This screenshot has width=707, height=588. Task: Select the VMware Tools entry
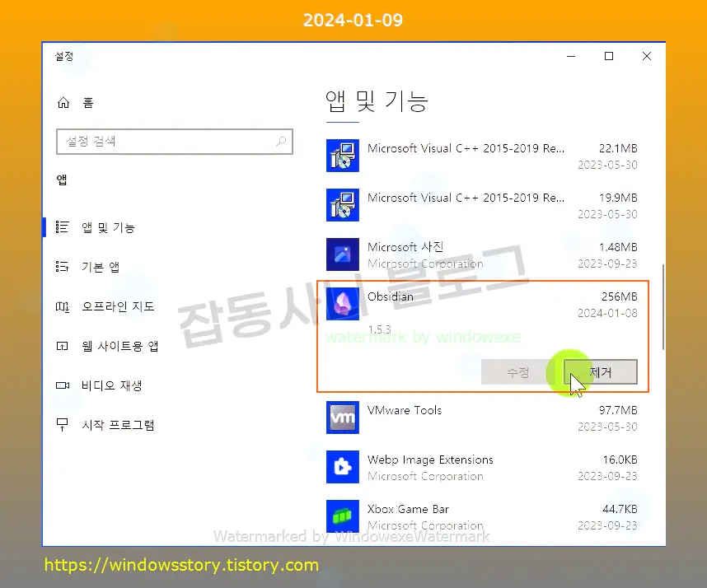(x=482, y=418)
